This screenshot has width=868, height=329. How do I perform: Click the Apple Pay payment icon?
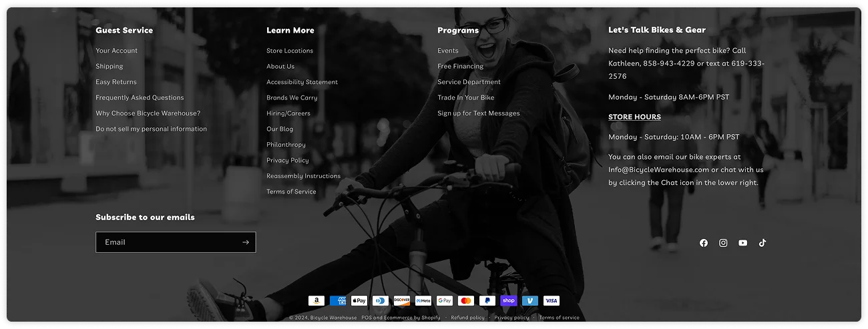pyautogui.click(x=359, y=301)
